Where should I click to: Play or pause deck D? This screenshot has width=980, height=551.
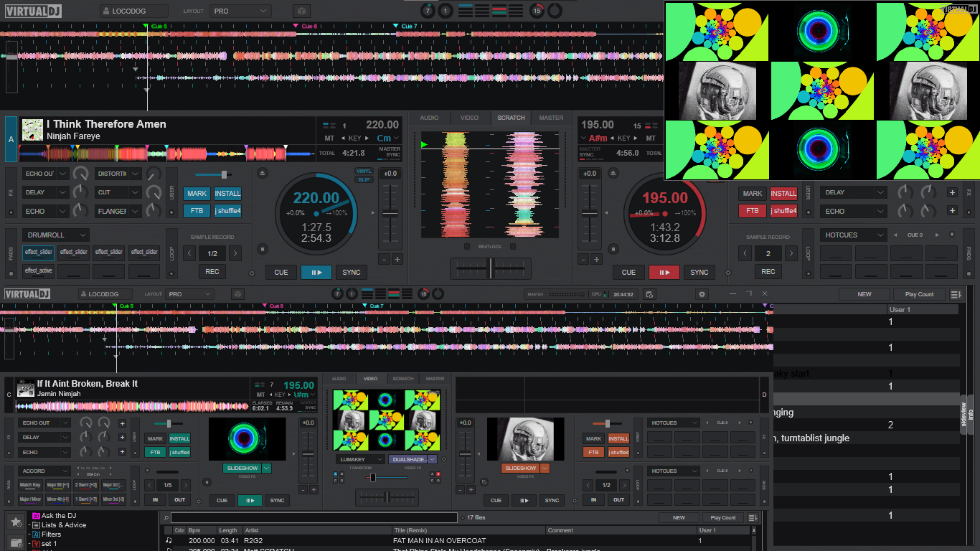(524, 500)
